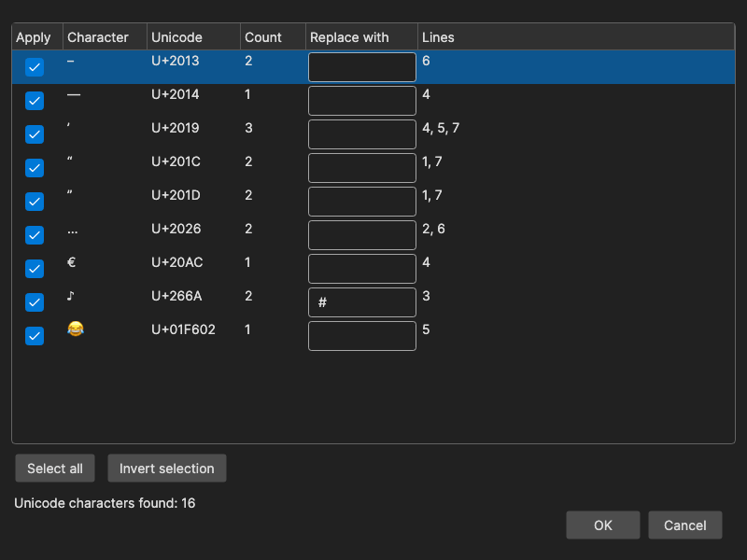
Task: Uncheck the Apply box for U+2013
Action: [35, 67]
